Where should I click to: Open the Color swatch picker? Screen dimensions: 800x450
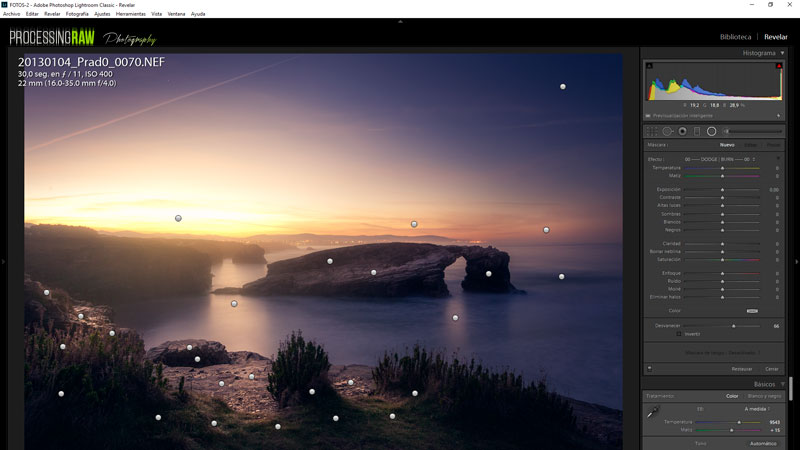(x=752, y=310)
